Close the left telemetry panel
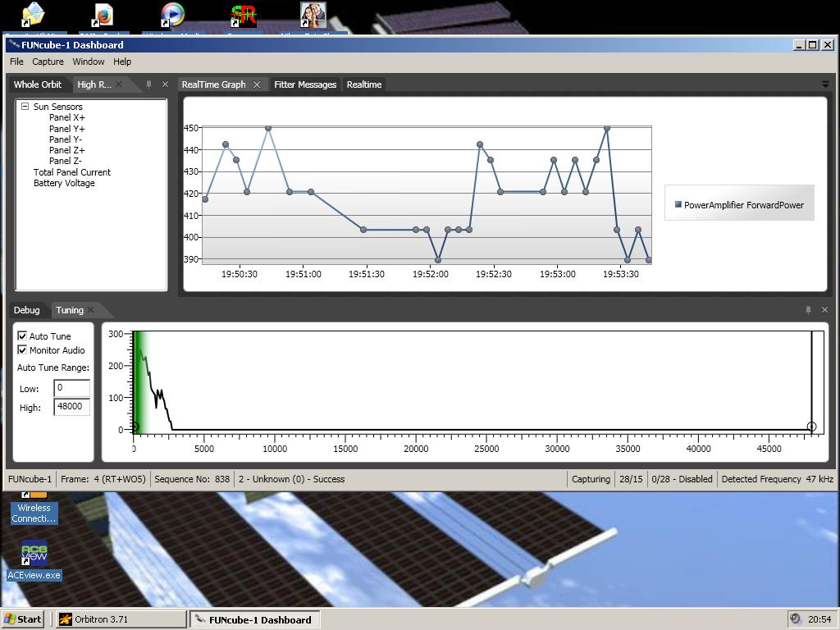Viewport: 840px width, 630px height. 165,84
